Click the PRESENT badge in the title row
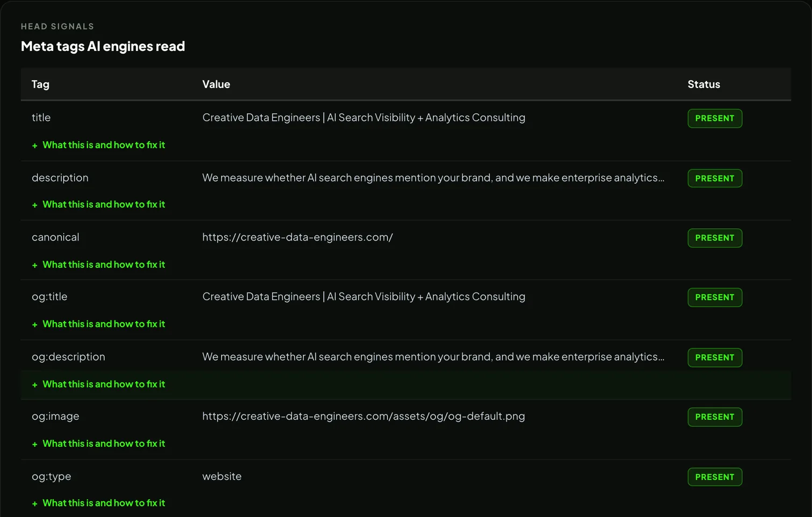The height and width of the screenshot is (517, 812). pyautogui.click(x=715, y=118)
